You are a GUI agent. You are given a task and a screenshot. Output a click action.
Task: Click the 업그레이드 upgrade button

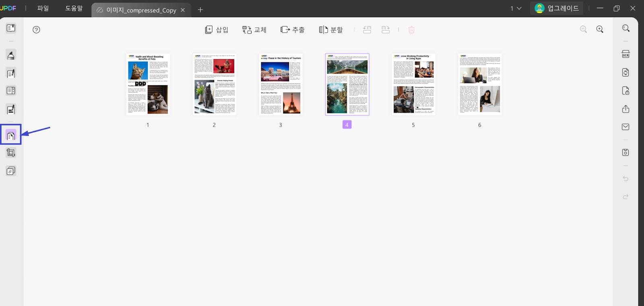pyautogui.click(x=557, y=8)
